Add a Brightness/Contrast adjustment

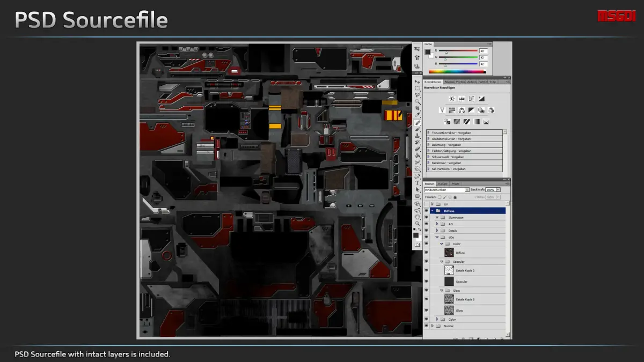pos(452,99)
